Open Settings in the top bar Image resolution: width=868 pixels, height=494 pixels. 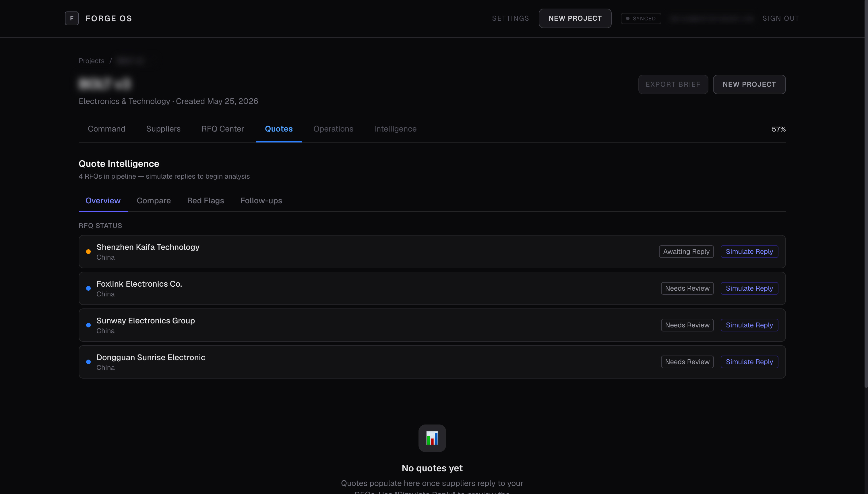coord(510,18)
